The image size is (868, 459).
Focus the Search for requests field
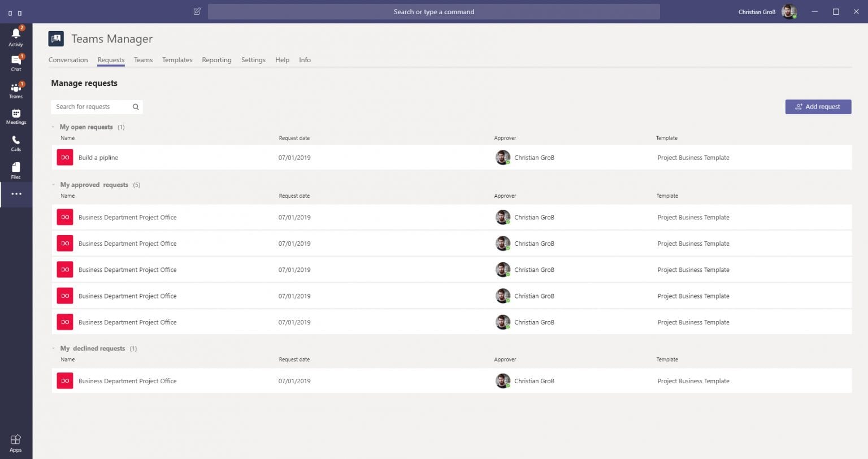coord(97,107)
